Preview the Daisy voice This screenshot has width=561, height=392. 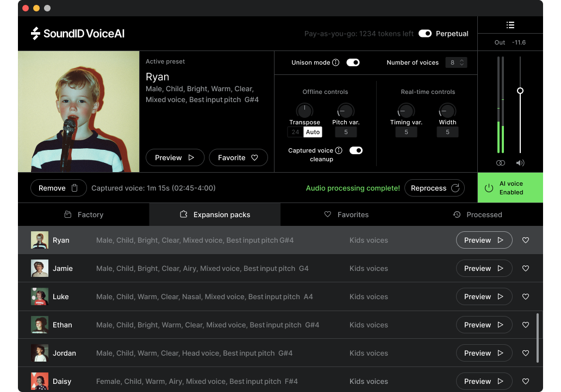484,381
